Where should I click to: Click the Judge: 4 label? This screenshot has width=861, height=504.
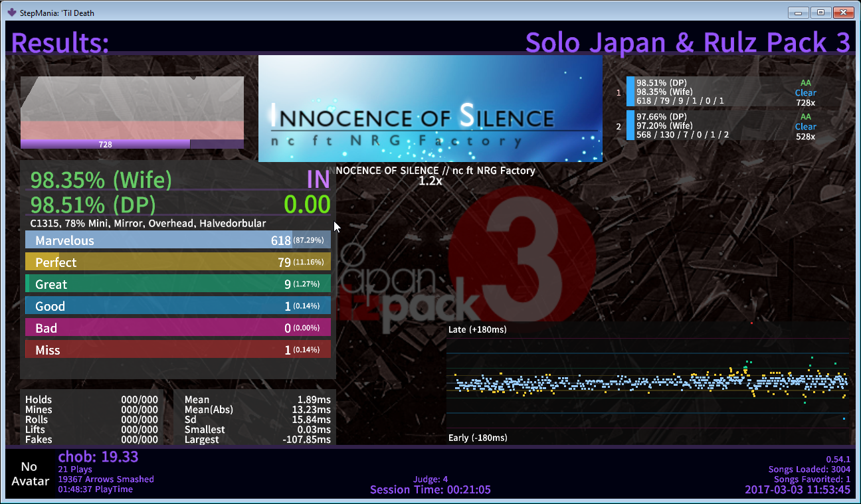(430, 479)
